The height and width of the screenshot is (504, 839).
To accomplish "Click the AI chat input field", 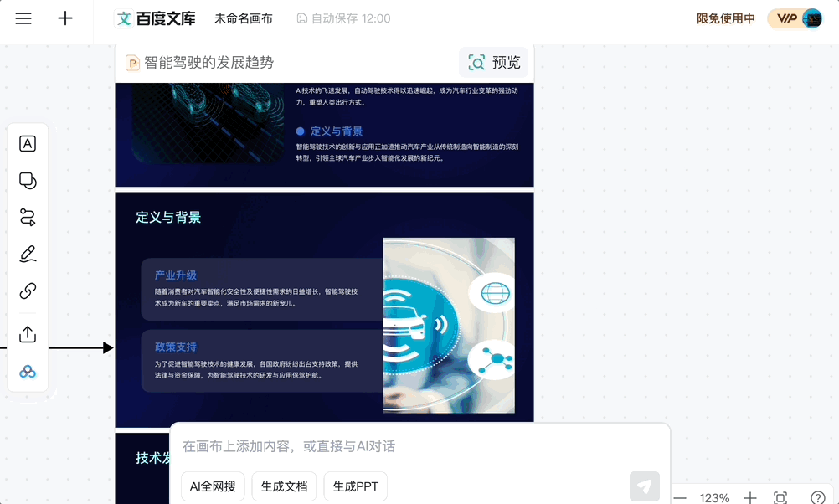I will coord(377,446).
